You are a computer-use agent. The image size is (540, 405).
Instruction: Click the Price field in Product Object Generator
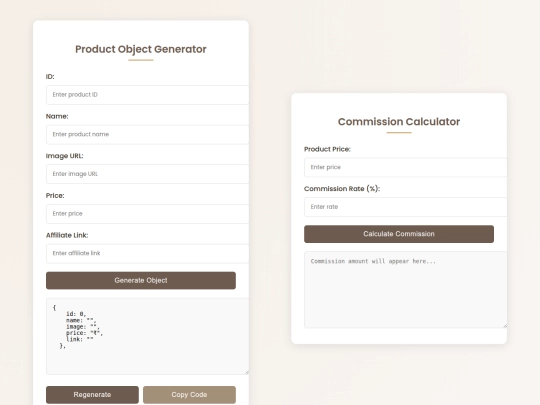pyautogui.click(x=147, y=214)
